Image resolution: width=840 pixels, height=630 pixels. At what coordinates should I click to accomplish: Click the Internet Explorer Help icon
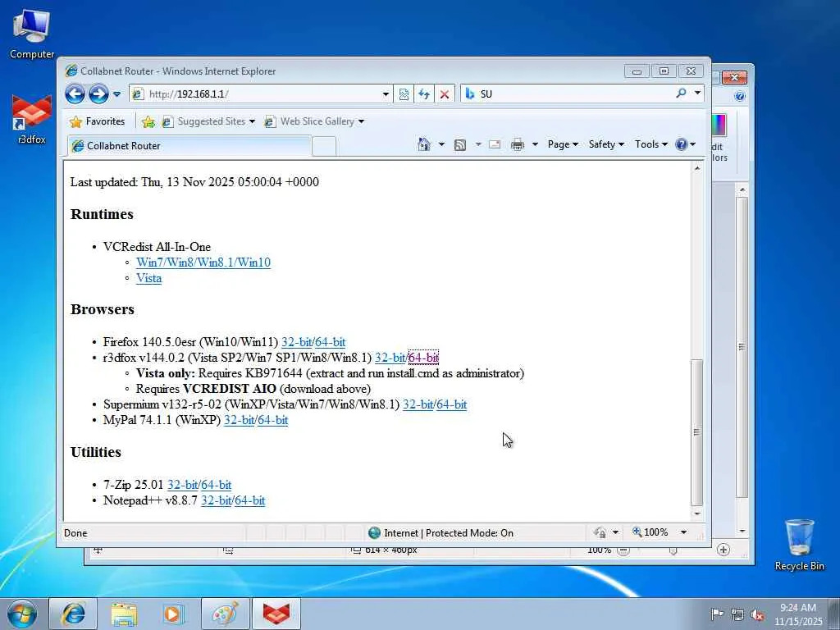pos(682,144)
